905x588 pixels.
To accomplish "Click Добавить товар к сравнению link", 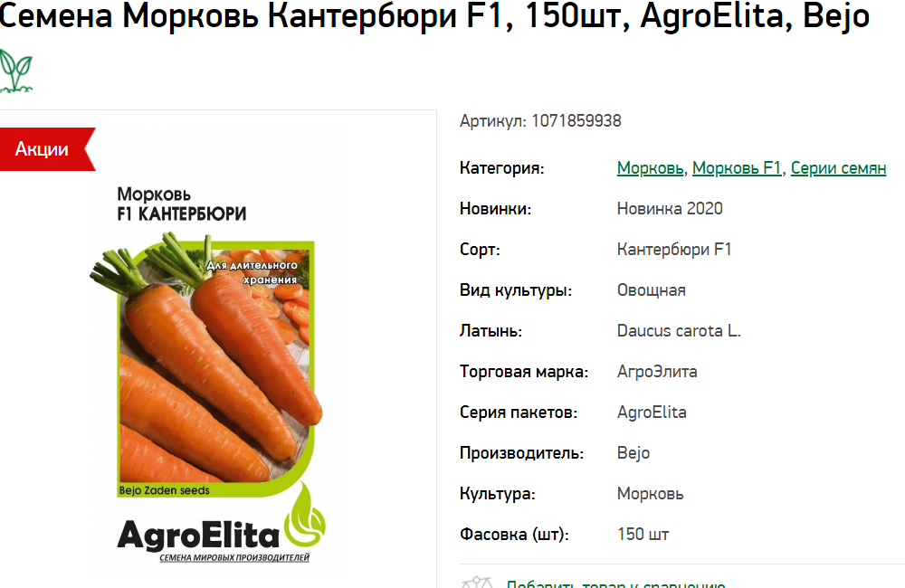I will tap(615, 583).
